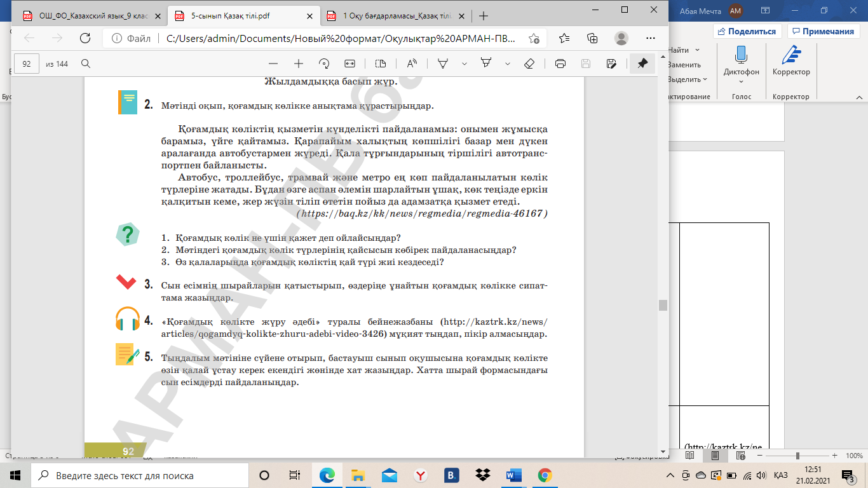The height and width of the screenshot is (488, 868).
Task: Click the Windows taskbar search box
Action: point(140,475)
